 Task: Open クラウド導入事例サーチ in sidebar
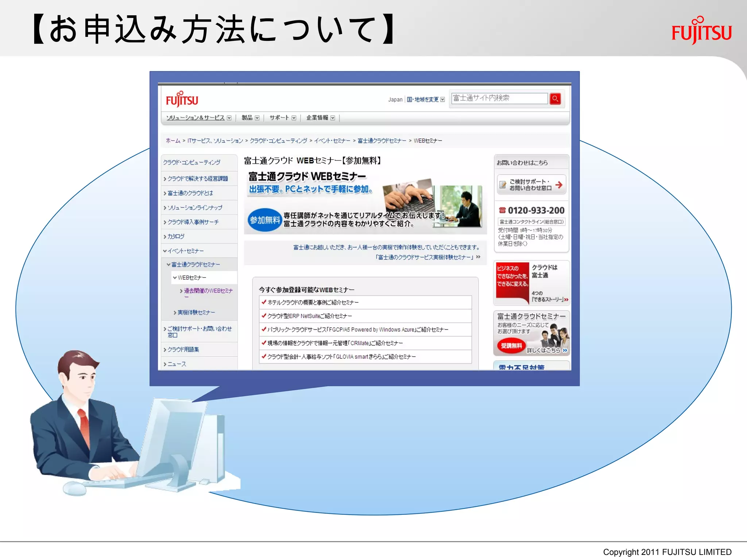tap(193, 222)
